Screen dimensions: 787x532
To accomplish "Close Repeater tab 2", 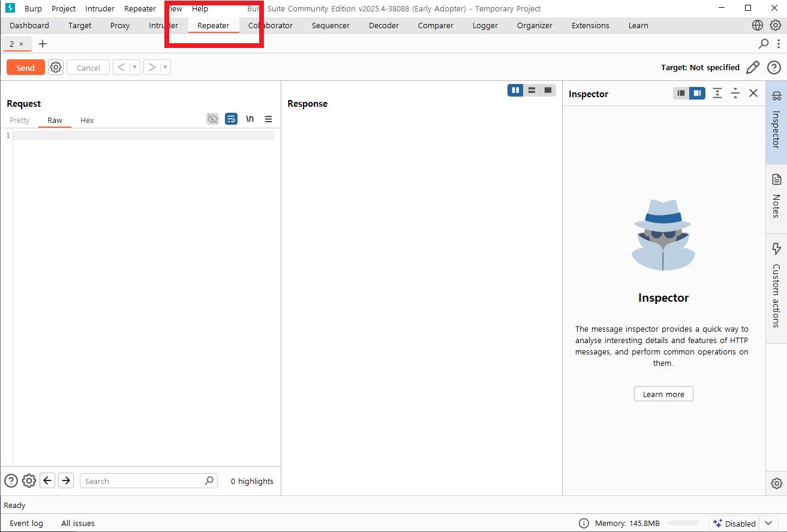I will [x=21, y=44].
